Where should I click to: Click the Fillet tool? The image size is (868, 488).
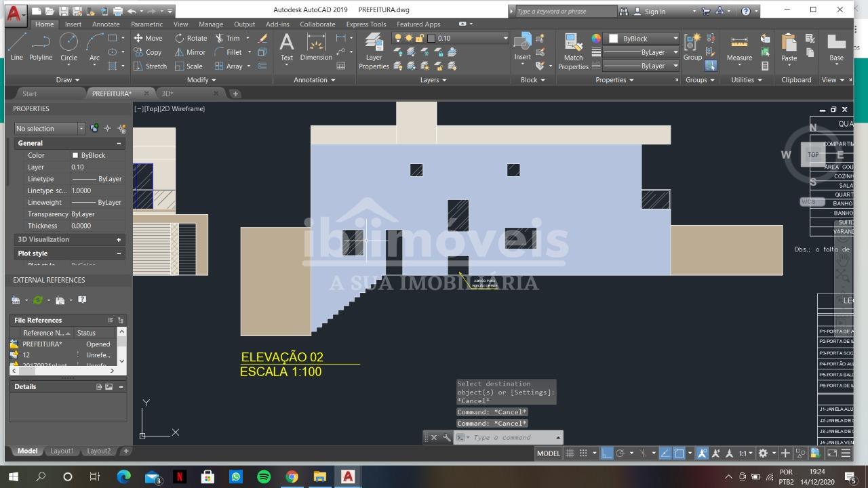click(228, 52)
